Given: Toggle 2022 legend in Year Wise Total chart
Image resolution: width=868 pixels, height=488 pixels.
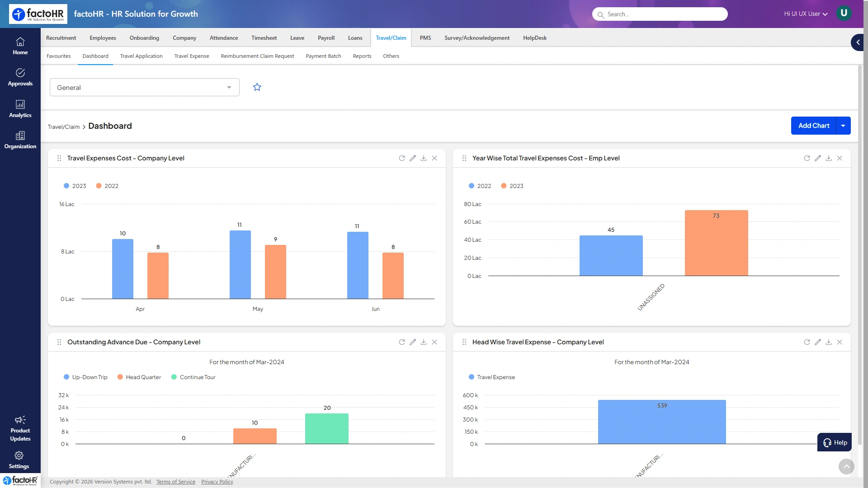Looking at the screenshot, I should [480, 186].
